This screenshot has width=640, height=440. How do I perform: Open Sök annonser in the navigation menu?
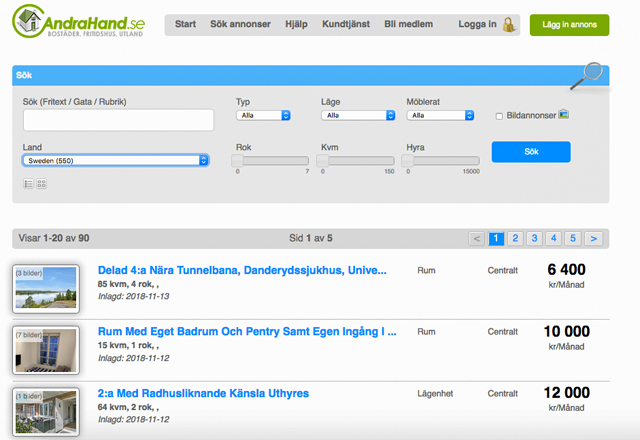click(x=240, y=23)
